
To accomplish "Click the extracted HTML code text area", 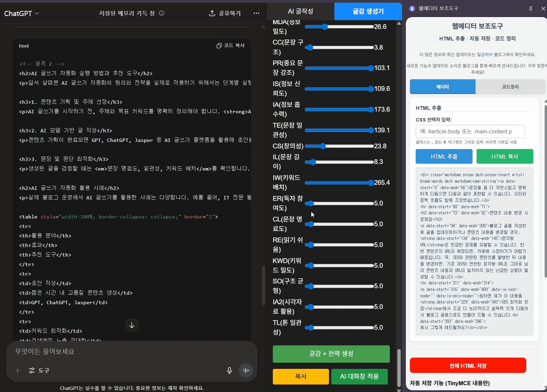I will (x=474, y=251).
